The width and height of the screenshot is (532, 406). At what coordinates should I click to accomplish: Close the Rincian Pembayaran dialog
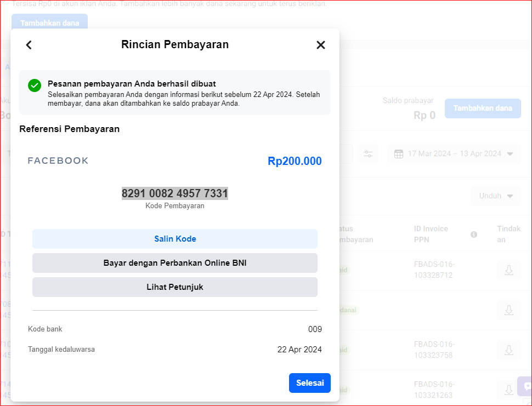[x=321, y=45]
